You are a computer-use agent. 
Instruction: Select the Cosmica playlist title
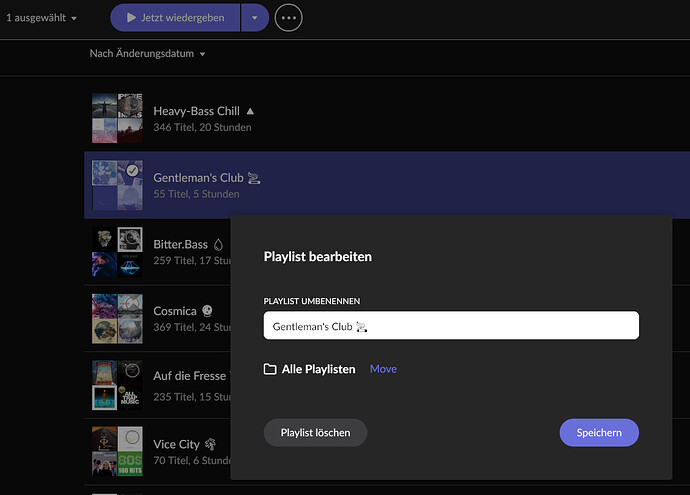point(176,311)
